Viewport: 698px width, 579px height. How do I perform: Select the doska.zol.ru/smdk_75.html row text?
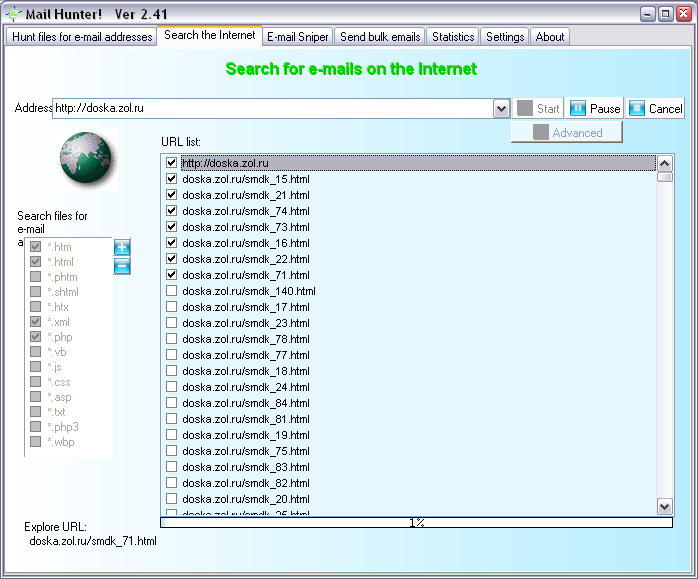point(246,451)
